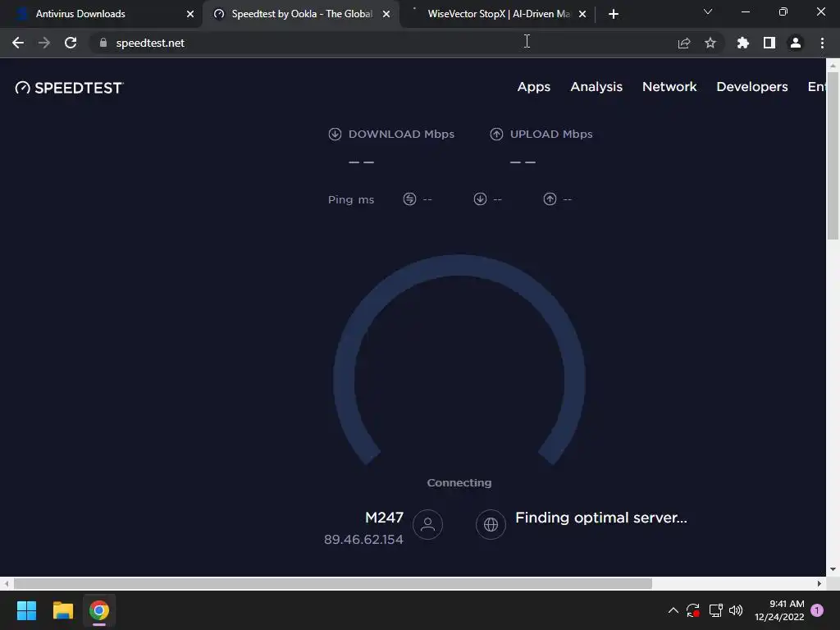Open the volume speaker icon
The image size is (840, 630).
click(736, 610)
